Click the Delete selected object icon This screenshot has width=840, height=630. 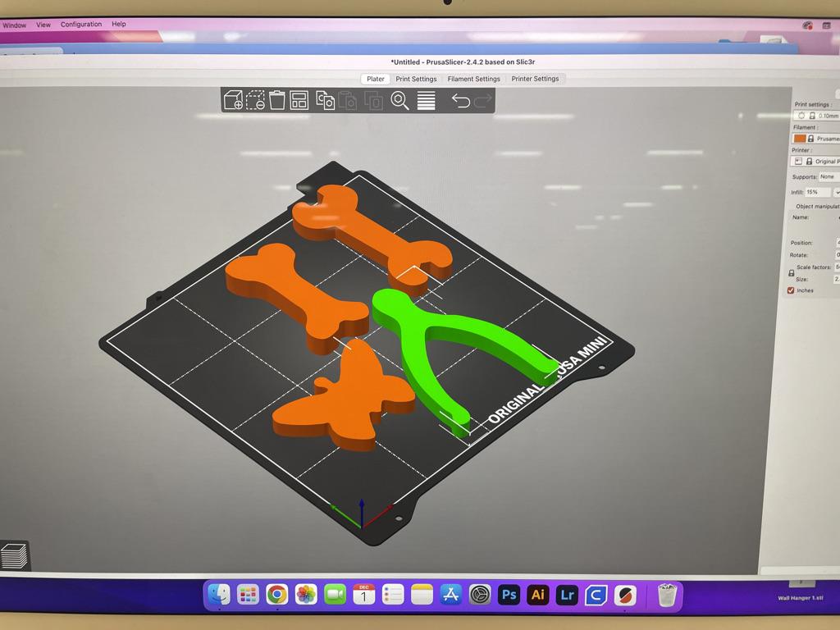coord(255,100)
